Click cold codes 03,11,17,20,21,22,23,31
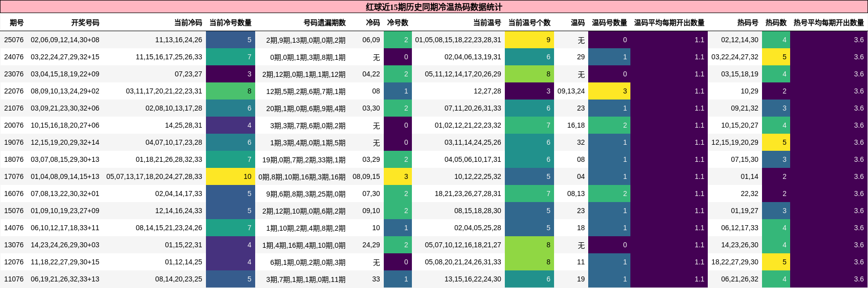The image size is (868, 288). click(x=164, y=91)
